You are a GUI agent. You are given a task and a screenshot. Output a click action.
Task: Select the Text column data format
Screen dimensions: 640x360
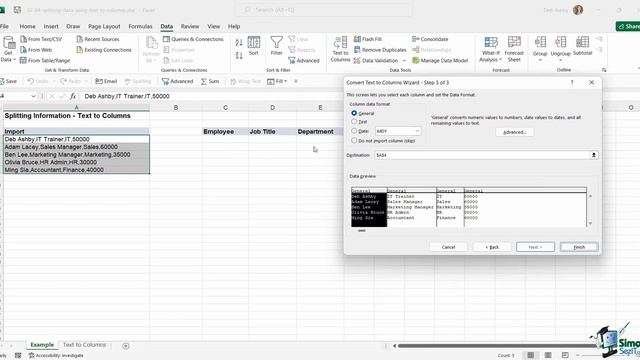point(354,122)
